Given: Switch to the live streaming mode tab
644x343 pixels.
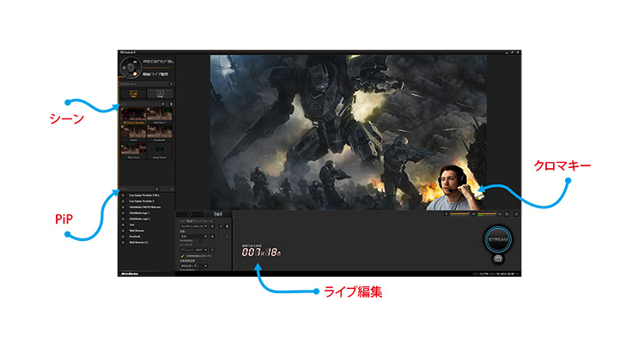Looking at the screenshot, I should (x=218, y=214).
